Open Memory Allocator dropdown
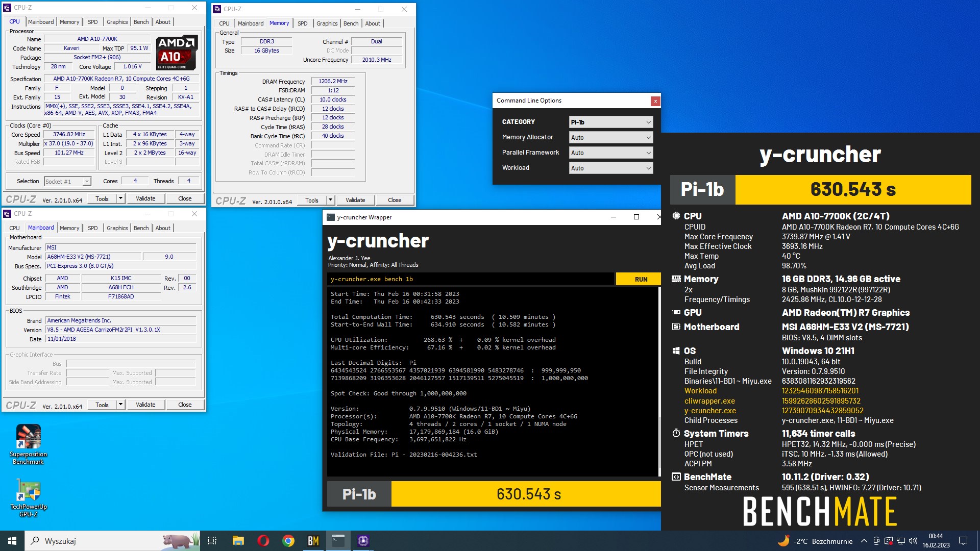The width and height of the screenshot is (980, 551). (611, 137)
